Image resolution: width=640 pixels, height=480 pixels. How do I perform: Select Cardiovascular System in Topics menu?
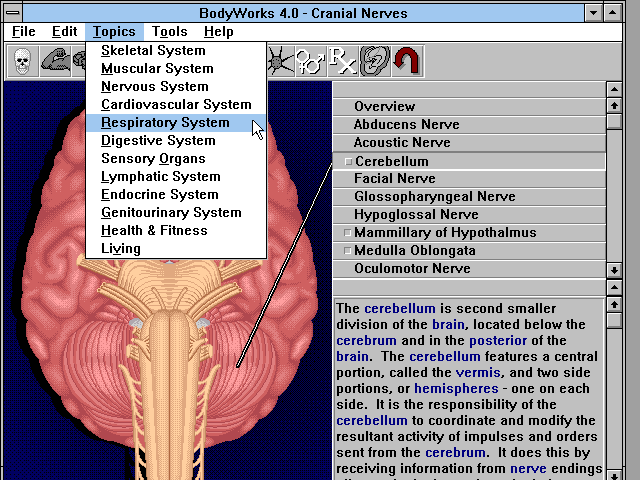click(176, 105)
